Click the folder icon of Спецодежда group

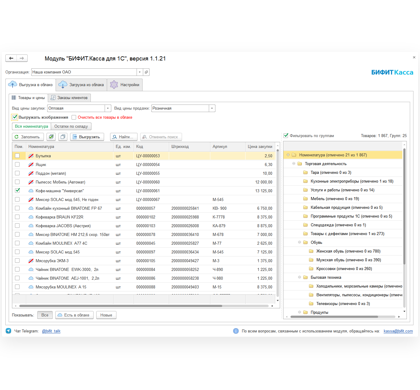pos(305,225)
